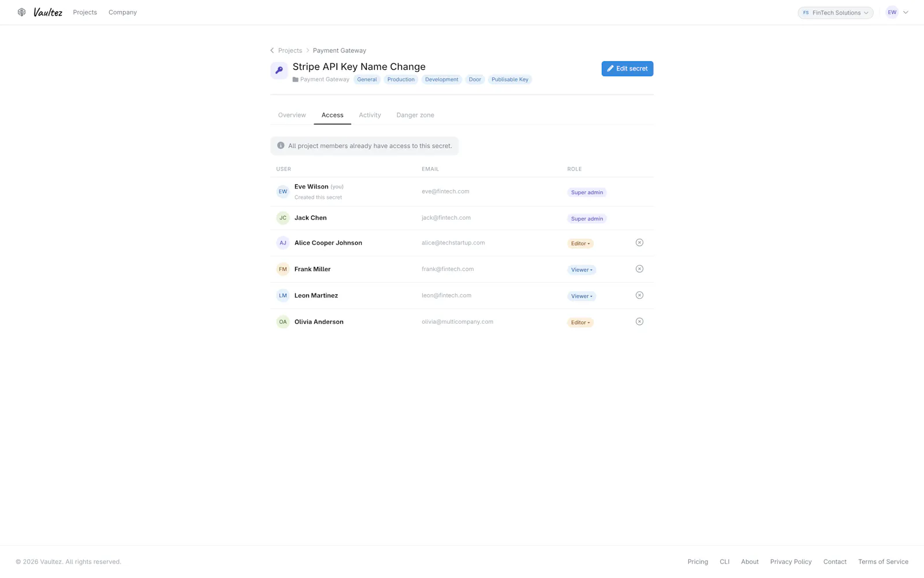Expand the FinTech Solutions company switcher
This screenshot has height=578, width=924.
tap(835, 13)
